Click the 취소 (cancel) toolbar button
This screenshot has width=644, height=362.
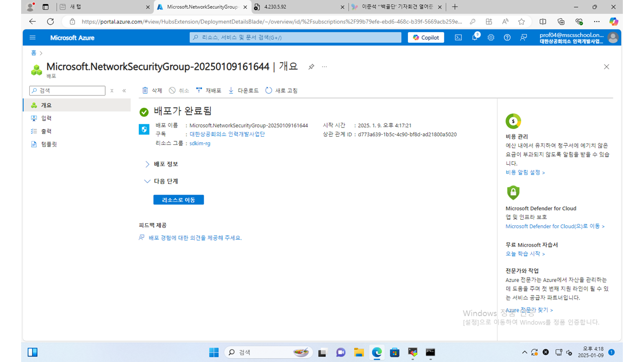point(179,90)
